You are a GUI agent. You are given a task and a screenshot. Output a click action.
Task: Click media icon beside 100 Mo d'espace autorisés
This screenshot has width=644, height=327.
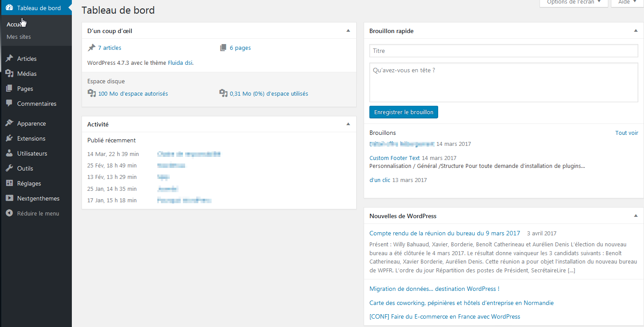tap(91, 93)
